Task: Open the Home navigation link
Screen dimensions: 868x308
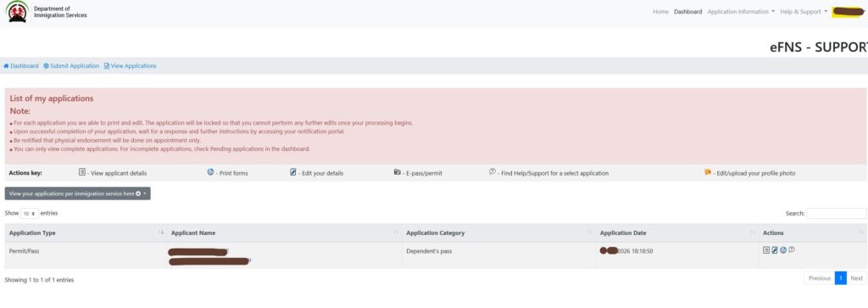Action: (660, 12)
